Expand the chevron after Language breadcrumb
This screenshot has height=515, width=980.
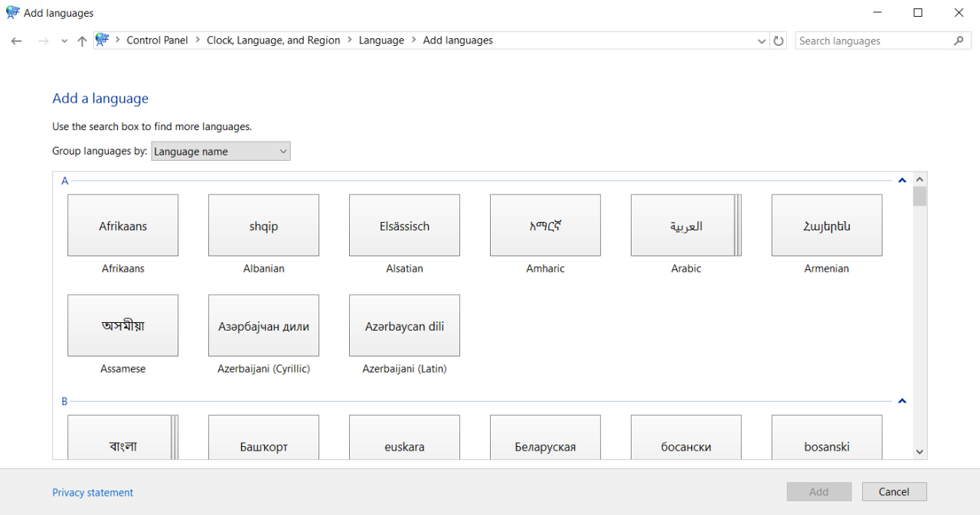(414, 41)
